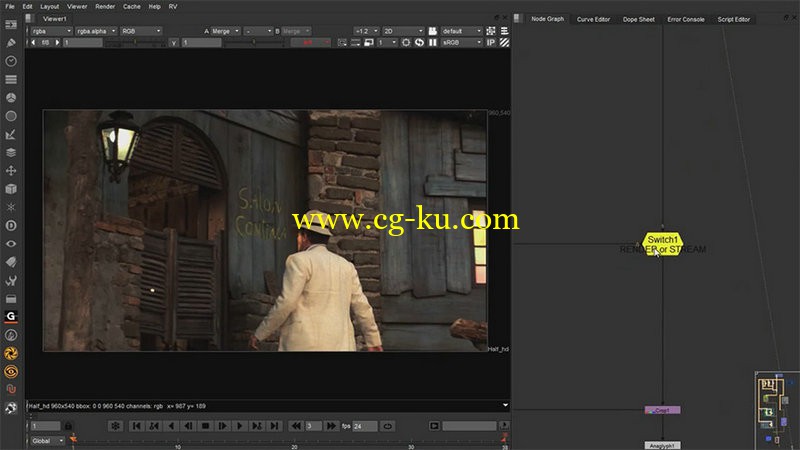Screen dimensions: 800x450
Task: Select the Switch1 node in Node Graph
Action: point(662,244)
